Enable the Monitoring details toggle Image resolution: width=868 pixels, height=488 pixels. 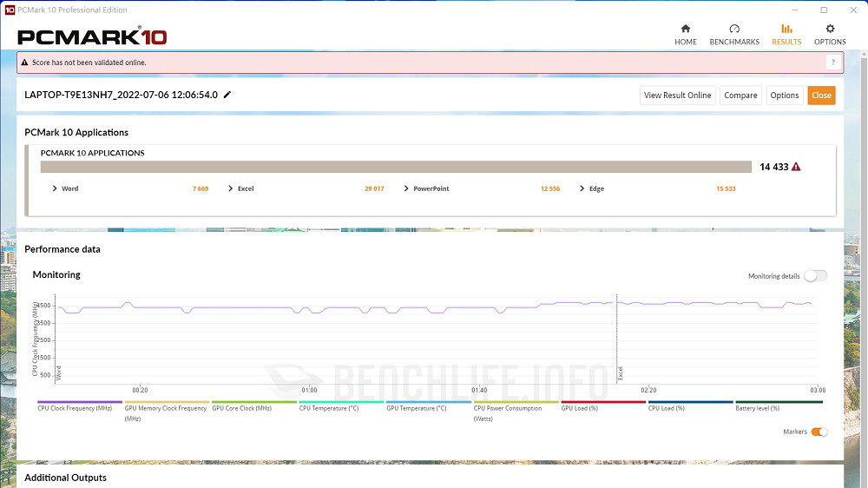815,276
